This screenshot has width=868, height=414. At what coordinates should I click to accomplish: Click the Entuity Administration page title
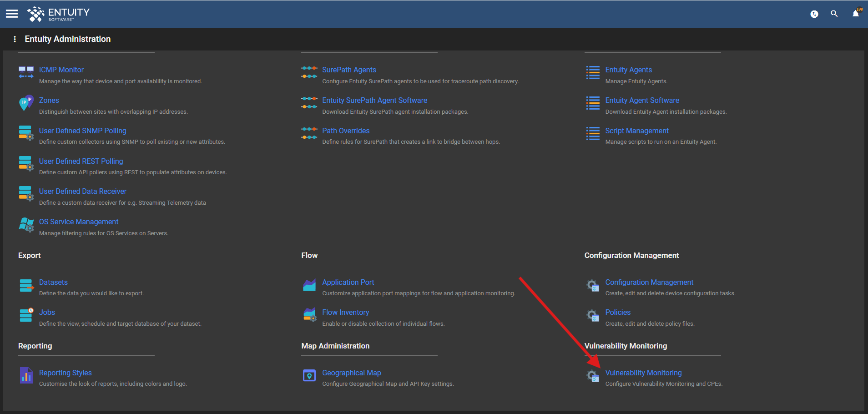point(68,39)
